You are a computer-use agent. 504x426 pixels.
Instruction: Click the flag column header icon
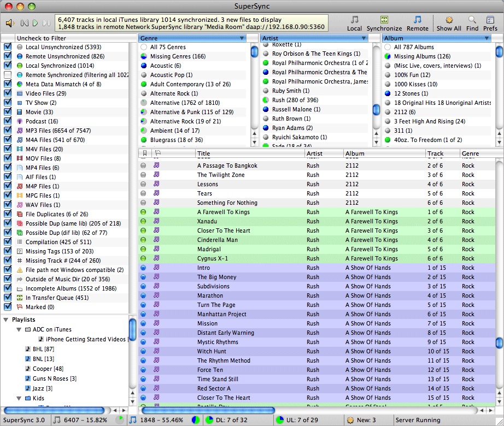157,153
